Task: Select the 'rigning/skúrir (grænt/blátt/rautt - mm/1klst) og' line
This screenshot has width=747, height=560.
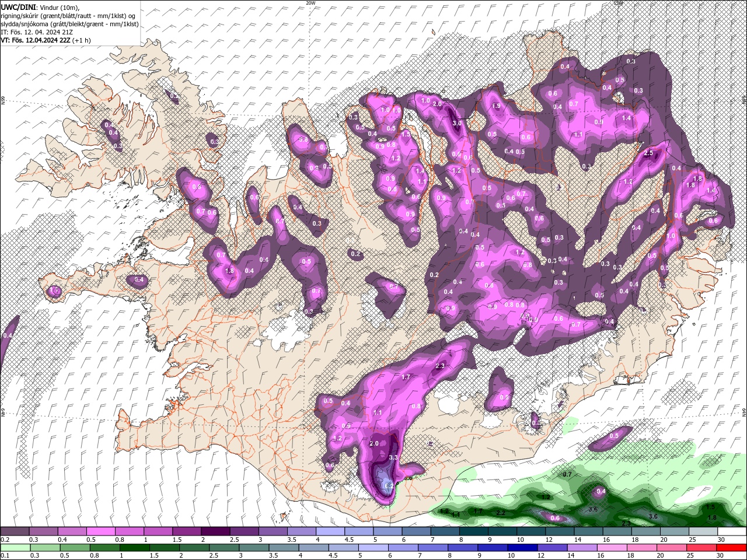Action: pyautogui.click(x=69, y=16)
